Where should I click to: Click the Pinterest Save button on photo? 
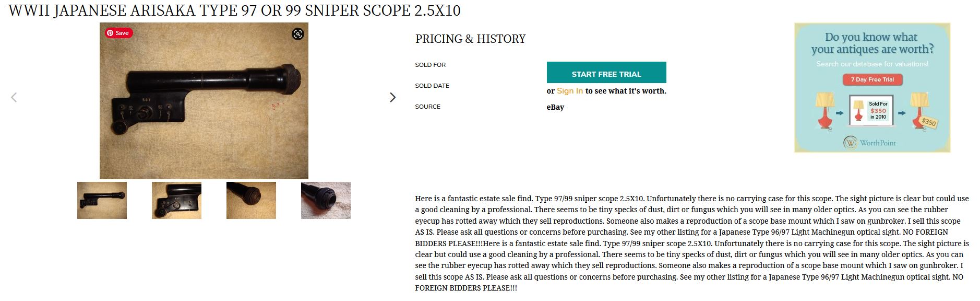point(119,33)
